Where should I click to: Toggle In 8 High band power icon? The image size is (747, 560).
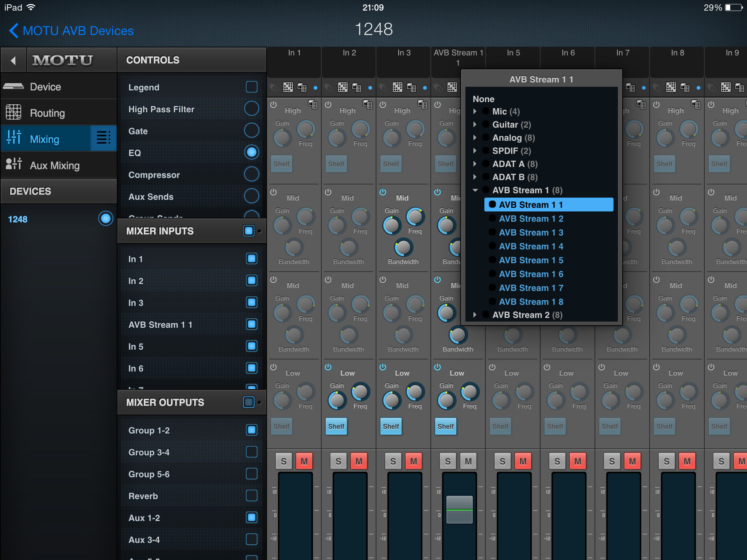(656, 104)
